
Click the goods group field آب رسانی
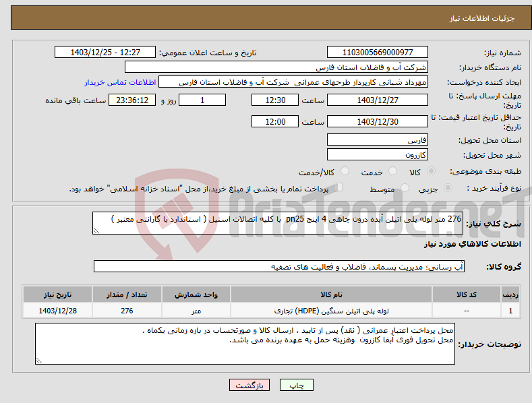279,266
